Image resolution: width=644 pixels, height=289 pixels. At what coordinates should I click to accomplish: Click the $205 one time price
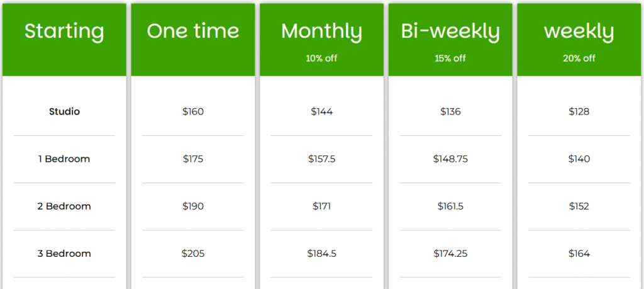pyautogui.click(x=193, y=253)
